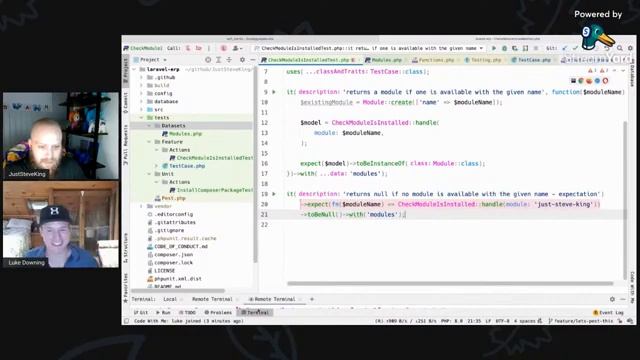
Task: Click Collapse All in Project panel
Action: [x=229, y=60]
